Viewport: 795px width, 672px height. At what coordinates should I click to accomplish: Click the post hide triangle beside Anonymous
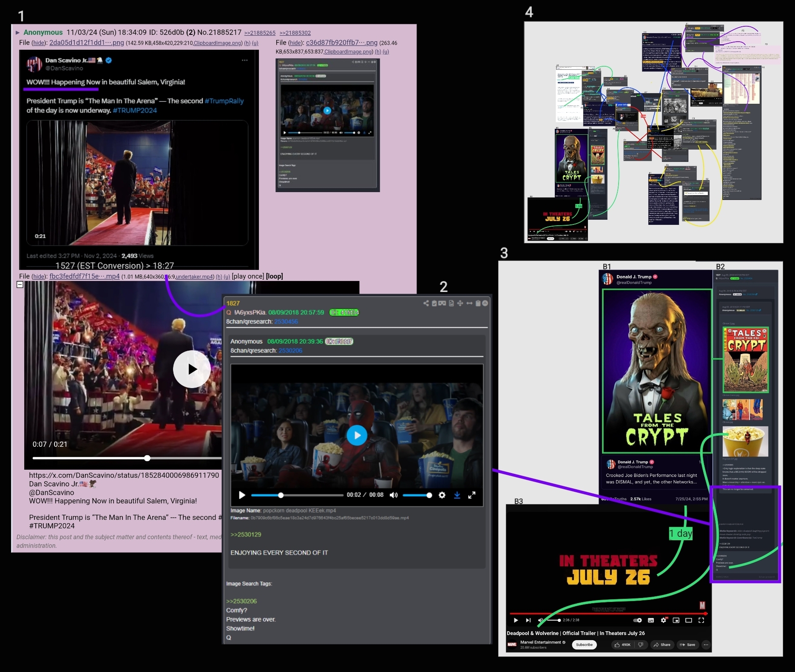pos(17,32)
